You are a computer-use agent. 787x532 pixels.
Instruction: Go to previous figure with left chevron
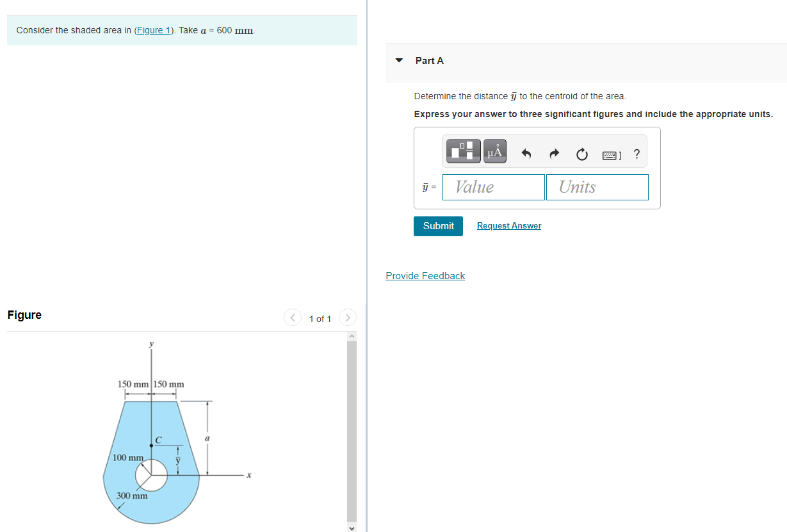point(292,317)
